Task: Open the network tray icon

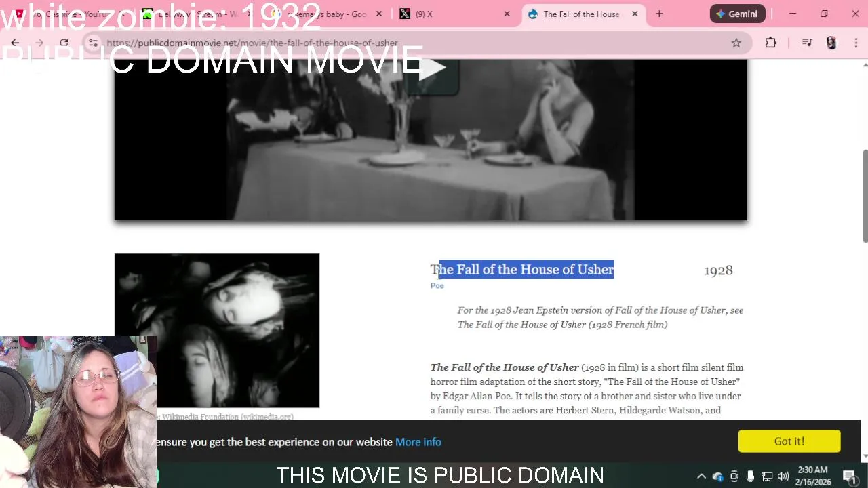Action: pos(767,476)
